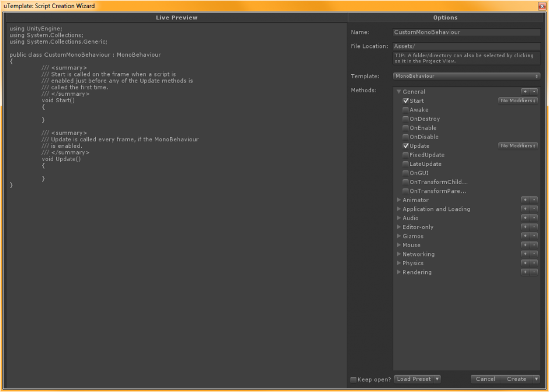Click the plus button beside Physics
Screen dimensions: 549x392
(525, 263)
